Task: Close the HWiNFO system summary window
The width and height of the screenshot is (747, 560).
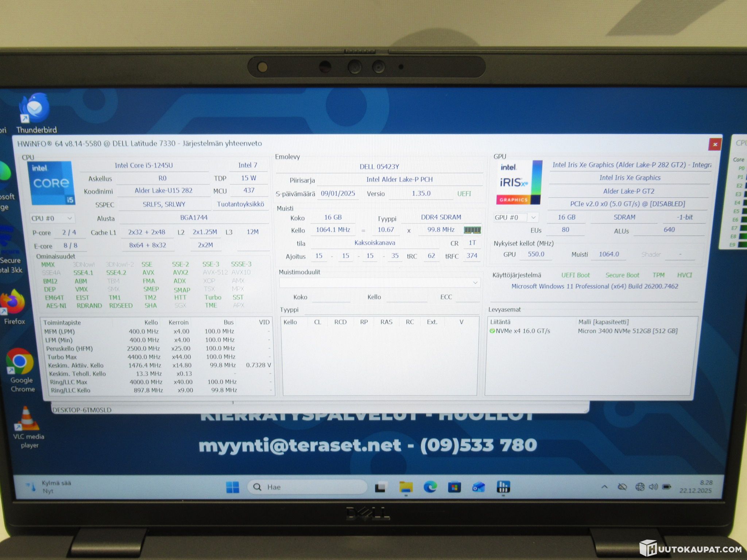Action: (x=715, y=144)
